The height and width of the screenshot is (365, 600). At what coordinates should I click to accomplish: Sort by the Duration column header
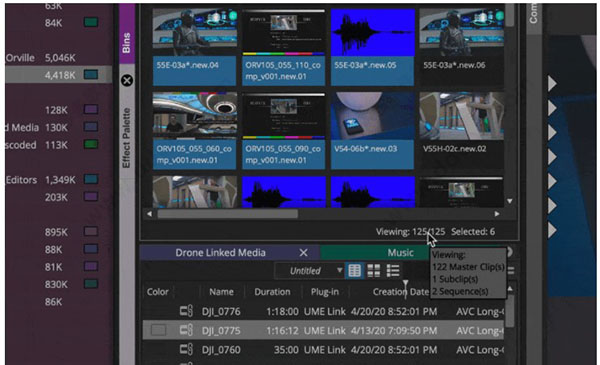pos(272,292)
